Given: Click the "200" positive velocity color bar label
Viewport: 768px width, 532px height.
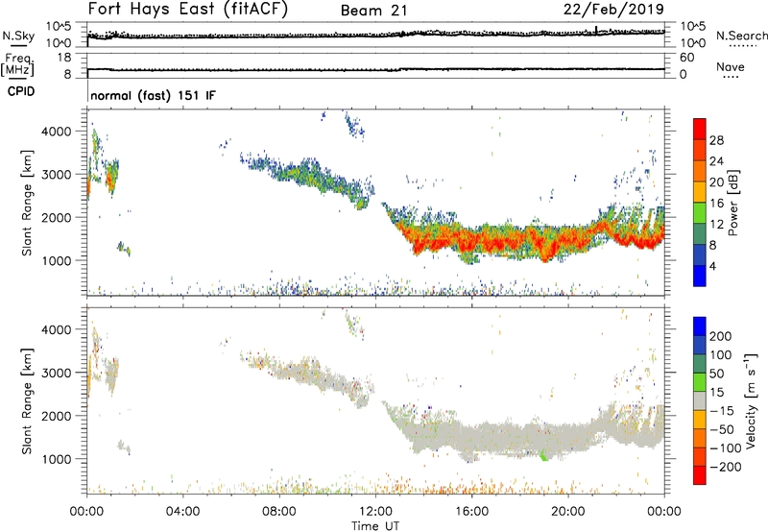Looking at the screenshot, I should 721,336.
